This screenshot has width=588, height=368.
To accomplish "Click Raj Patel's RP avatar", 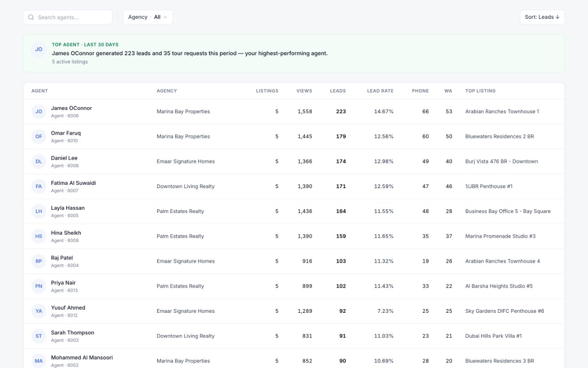I will (39, 261).
